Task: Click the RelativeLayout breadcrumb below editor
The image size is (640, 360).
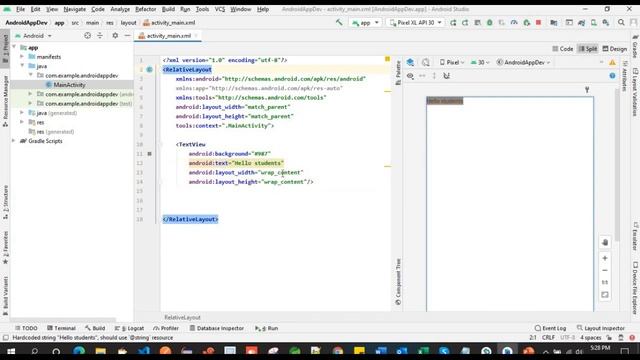Action: 182,317
